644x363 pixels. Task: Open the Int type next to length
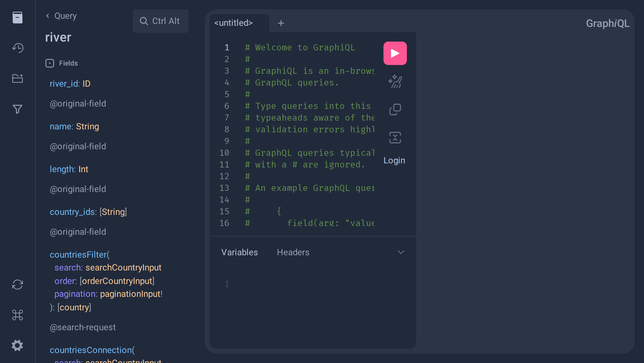click(x=83, y=169)
